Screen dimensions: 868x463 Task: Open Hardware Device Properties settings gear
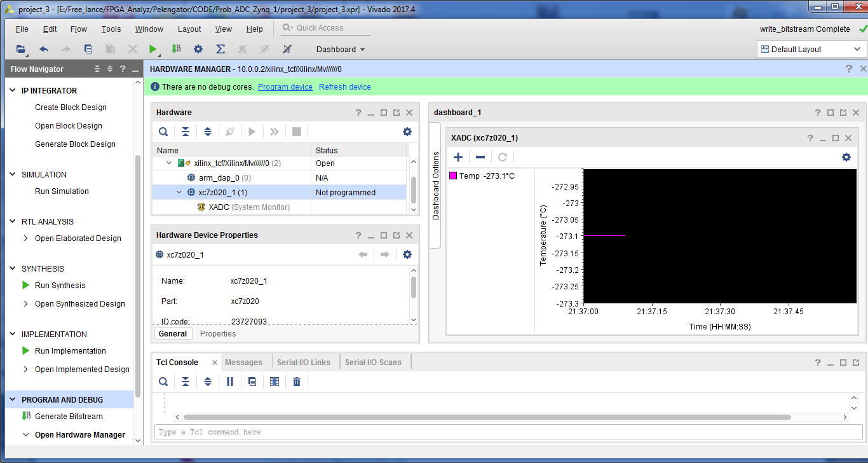point(407,254)
